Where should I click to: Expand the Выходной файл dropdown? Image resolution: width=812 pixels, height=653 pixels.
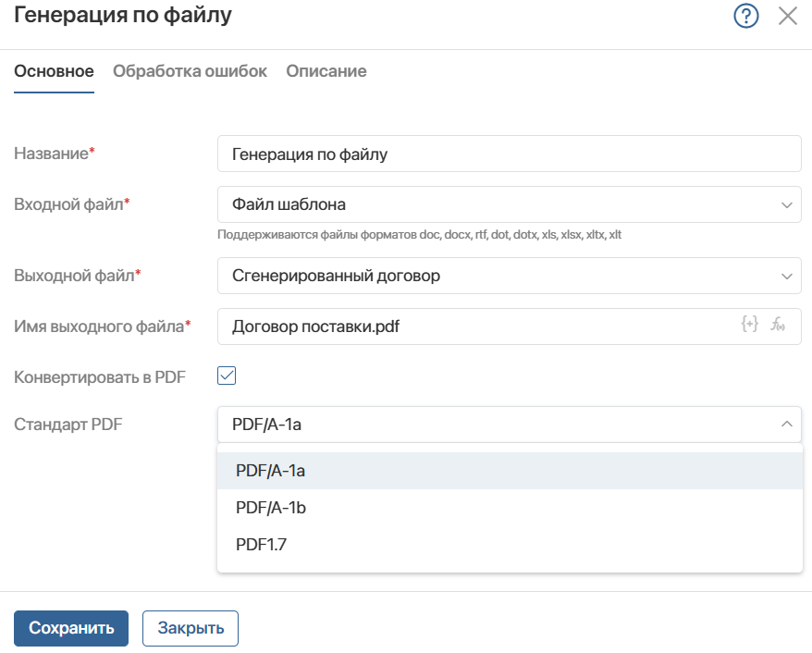509,276
